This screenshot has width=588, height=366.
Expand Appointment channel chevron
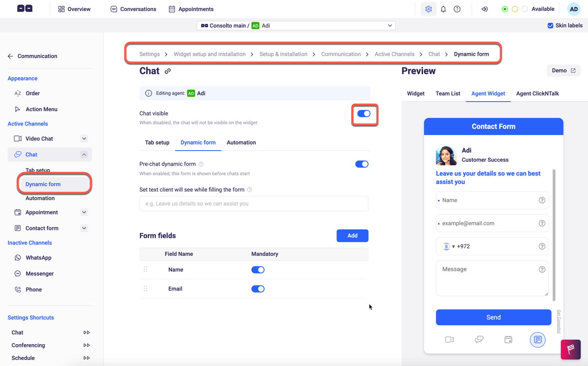point(84,212)
